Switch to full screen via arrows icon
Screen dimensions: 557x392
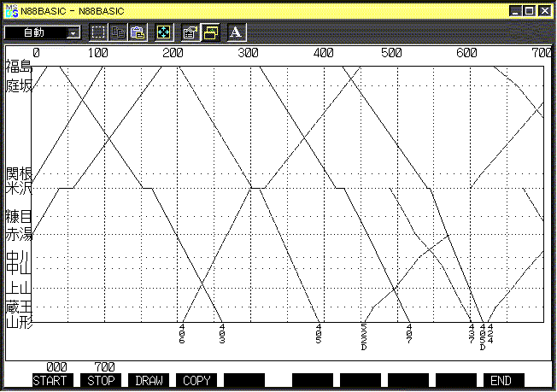coord(164,32)
